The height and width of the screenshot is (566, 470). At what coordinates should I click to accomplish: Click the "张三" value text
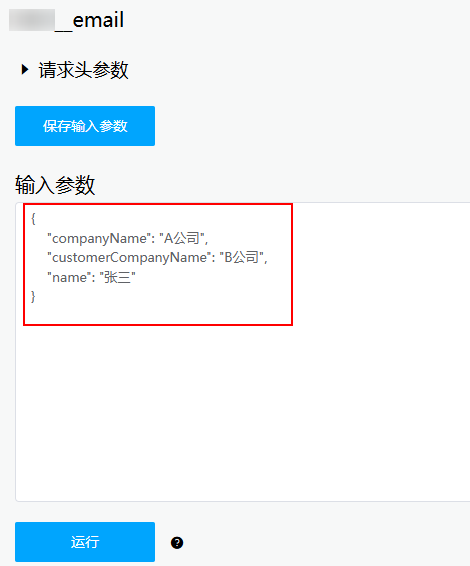click(117, 278)
